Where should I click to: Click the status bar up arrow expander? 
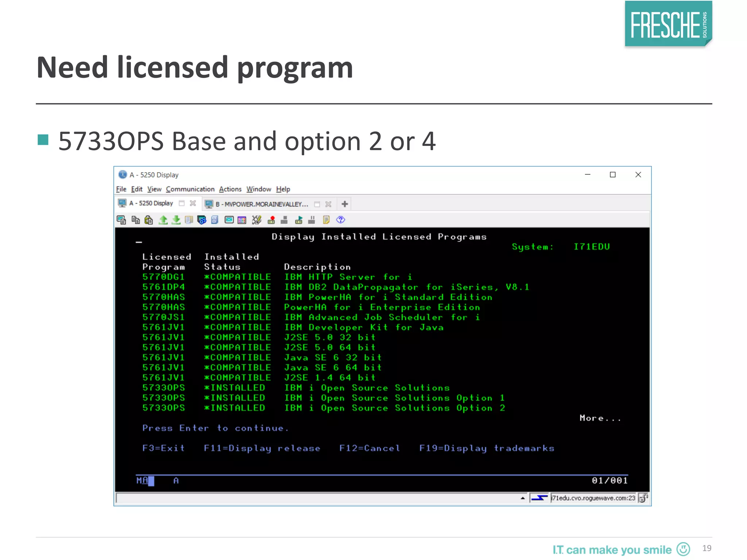(523, 498)
